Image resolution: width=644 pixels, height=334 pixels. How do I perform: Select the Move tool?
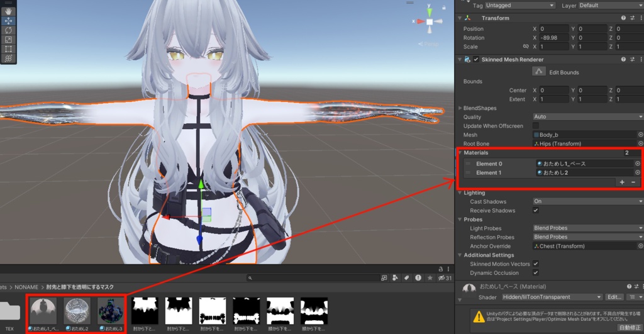(x=8, y=21)
